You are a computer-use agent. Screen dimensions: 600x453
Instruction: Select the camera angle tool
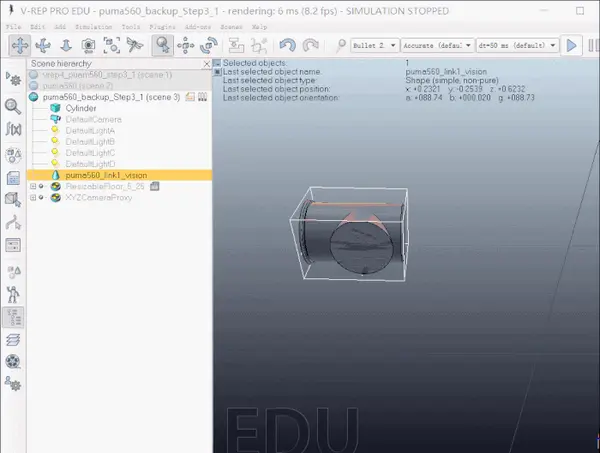click(x=88, y=46)
